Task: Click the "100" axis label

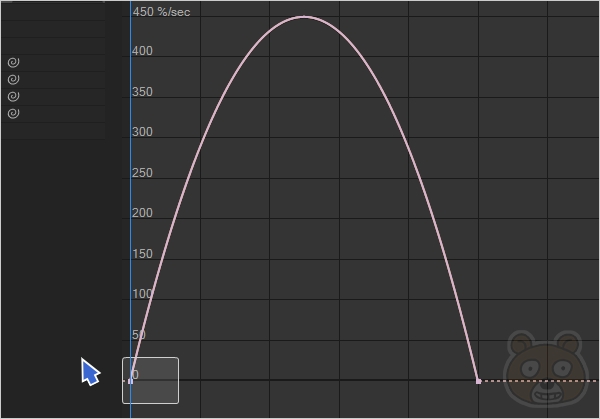Action: pyautogui.click(x=142, y=293)
